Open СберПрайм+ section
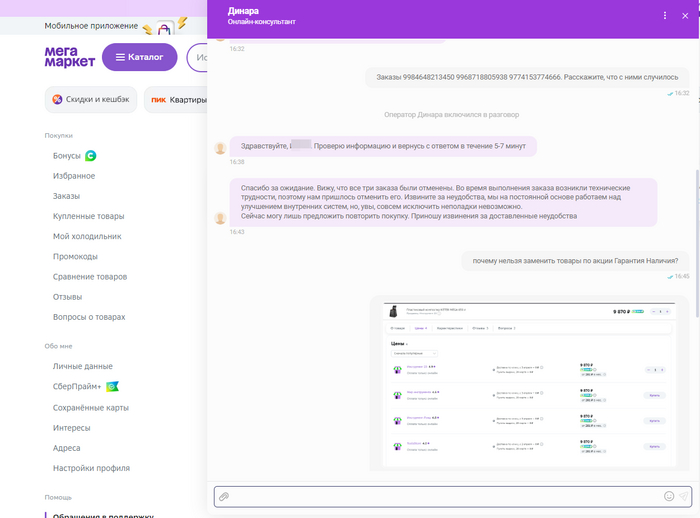700x518 pixels. pos(77,386)
